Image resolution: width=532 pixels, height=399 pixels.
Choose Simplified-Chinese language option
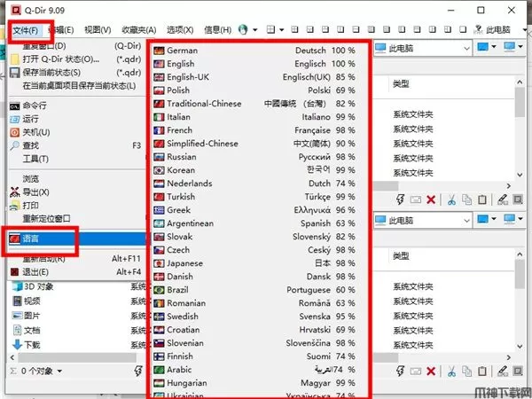[x=254, y=144]
